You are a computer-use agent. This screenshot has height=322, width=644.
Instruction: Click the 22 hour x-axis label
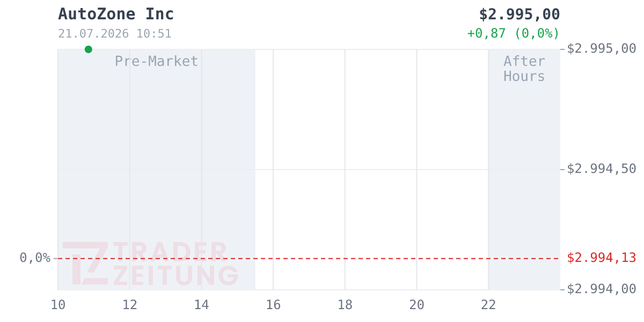(x=488, y=305)
